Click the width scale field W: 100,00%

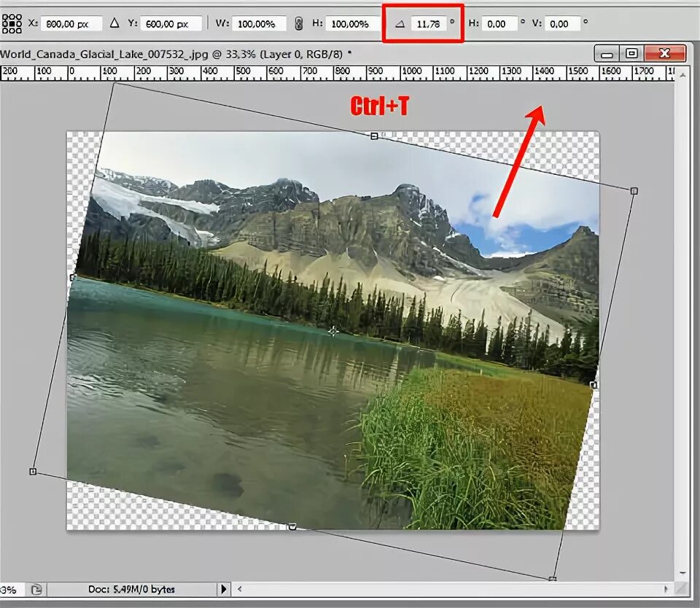259,23
